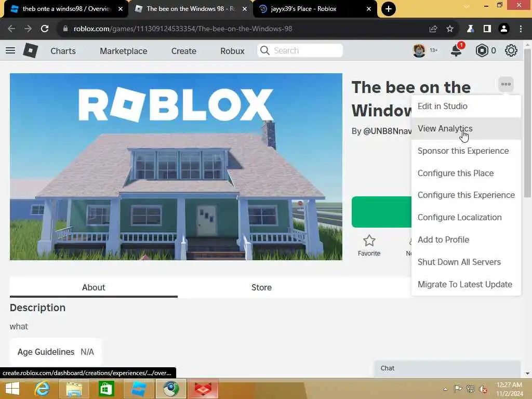Viewport: 532px width, 399px height.
Task: Click the page vertical scrollbar thumb
Action: (527, 123)
